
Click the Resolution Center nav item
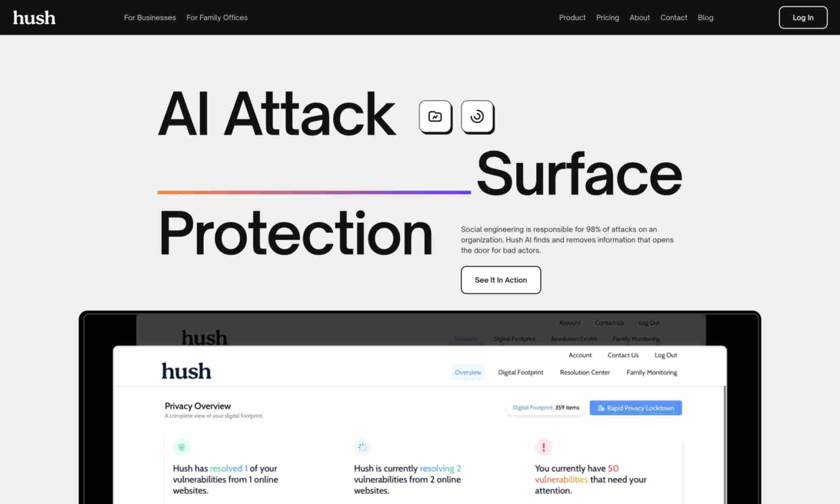pos(584,372)
